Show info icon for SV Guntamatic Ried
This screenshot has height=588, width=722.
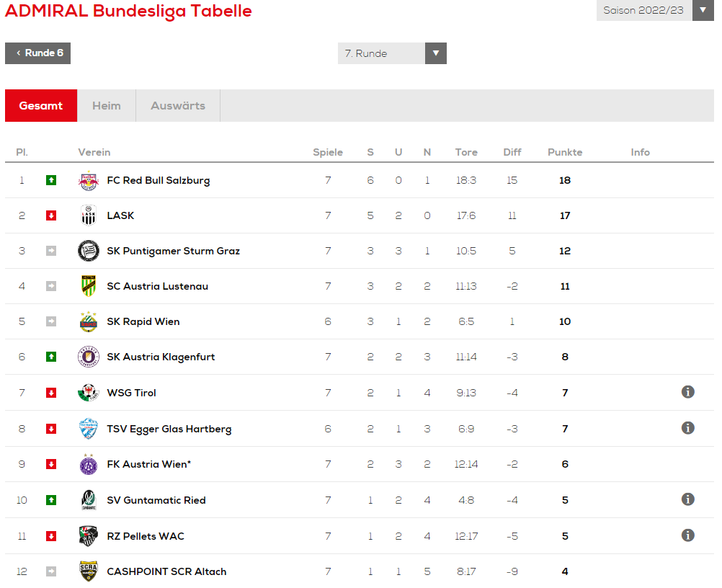pos(688,499)
